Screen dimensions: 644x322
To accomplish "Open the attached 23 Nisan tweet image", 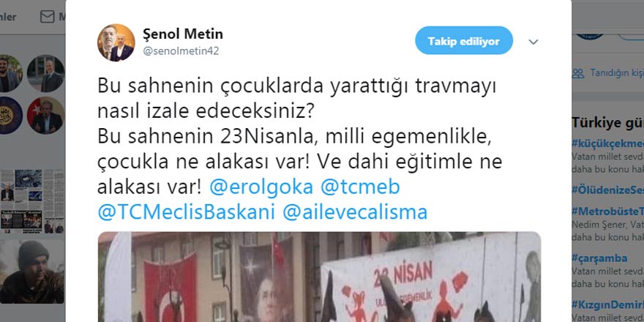I will [x=319, y=277].
